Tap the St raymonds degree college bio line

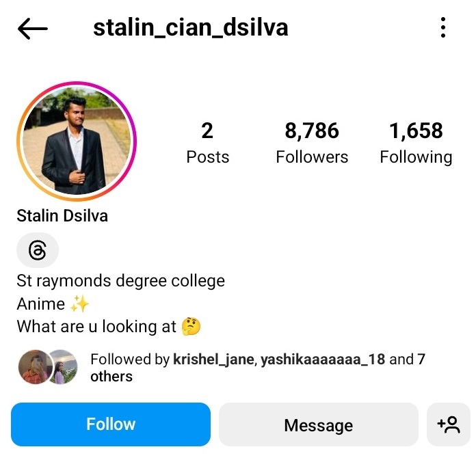[x=121, y=281]
